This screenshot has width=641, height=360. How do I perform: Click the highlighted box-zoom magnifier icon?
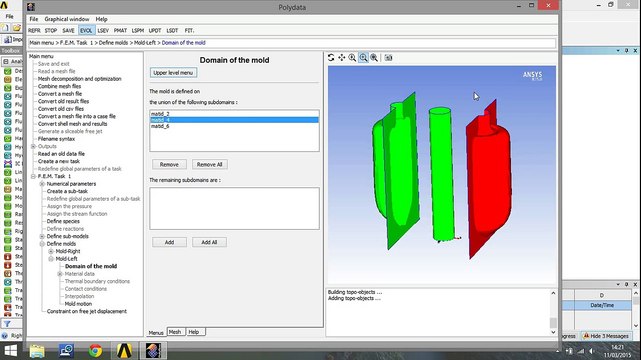coord(363,58)
